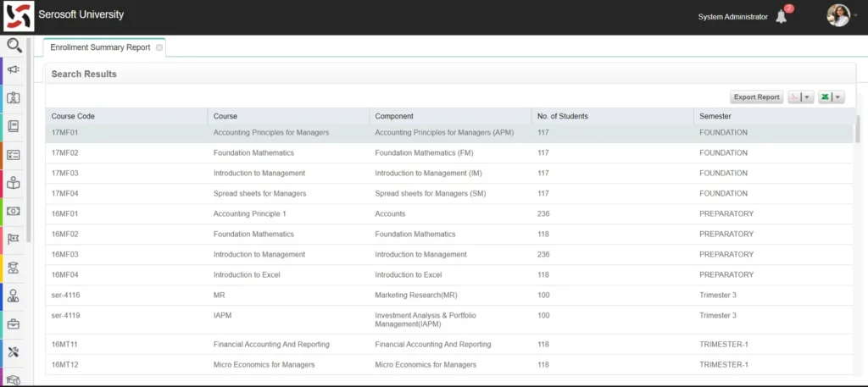Close the Enrollment Summary Report tab

click(x=159, y=47)
